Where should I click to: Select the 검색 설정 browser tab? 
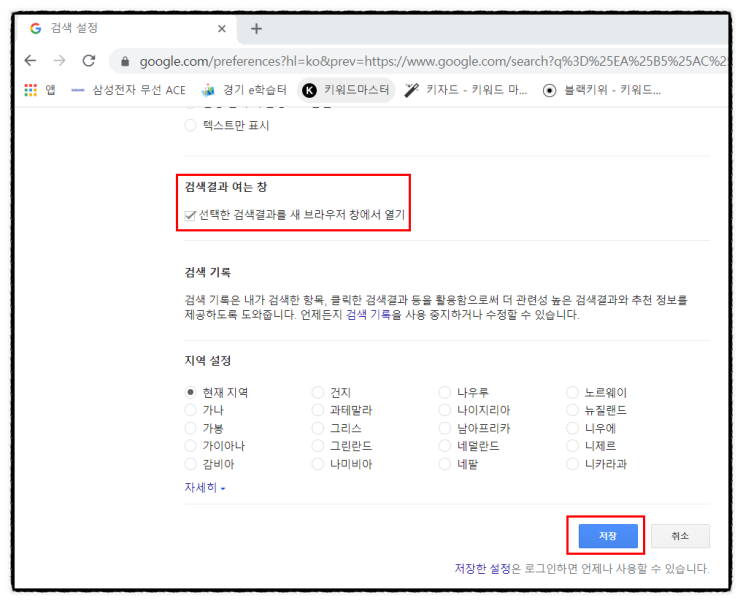click(126, 28)
